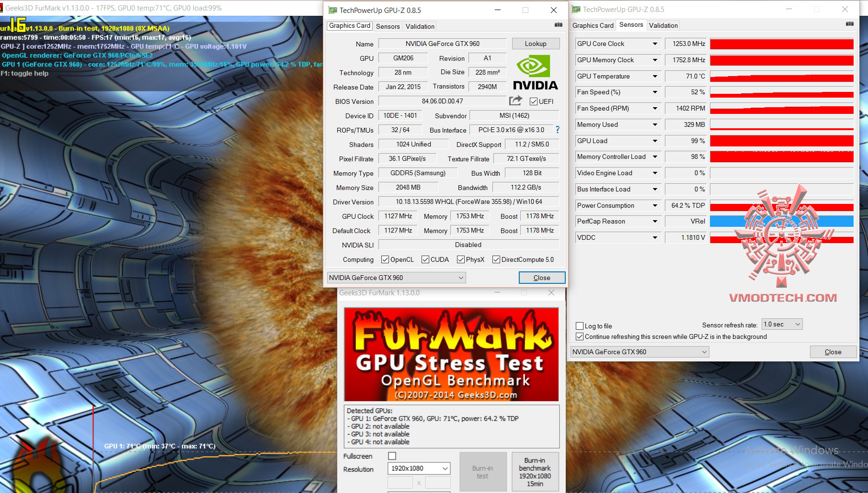
Task: Open the Sensor refresh rate dropdown
Action: pyautogui.click(x=782, y=325)
